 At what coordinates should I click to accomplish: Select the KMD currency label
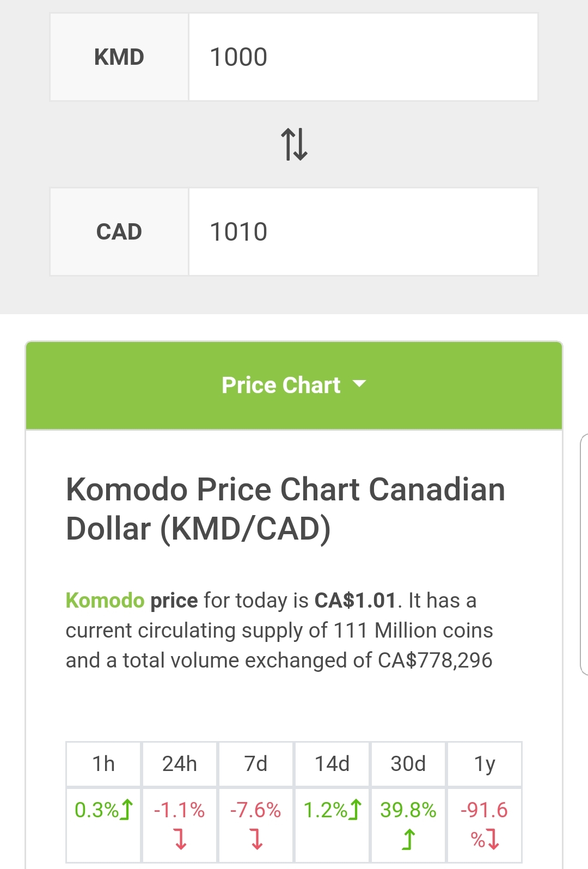click(119, 57)
